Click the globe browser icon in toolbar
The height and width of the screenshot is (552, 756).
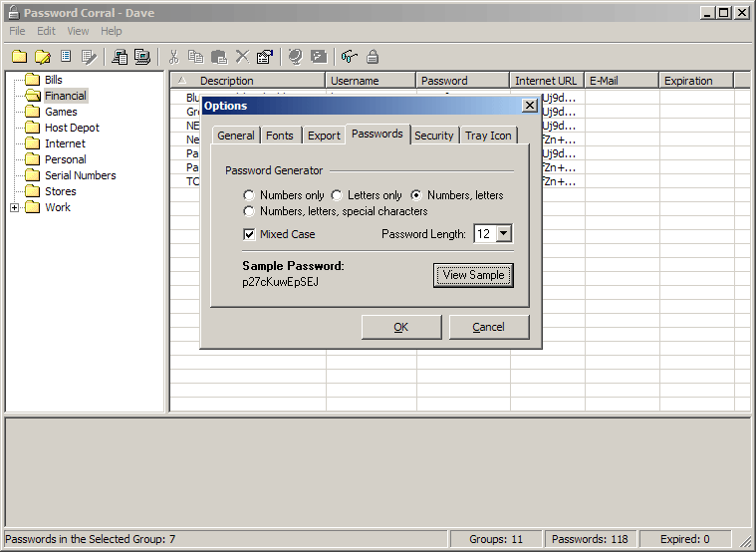[x=296, y=57]
